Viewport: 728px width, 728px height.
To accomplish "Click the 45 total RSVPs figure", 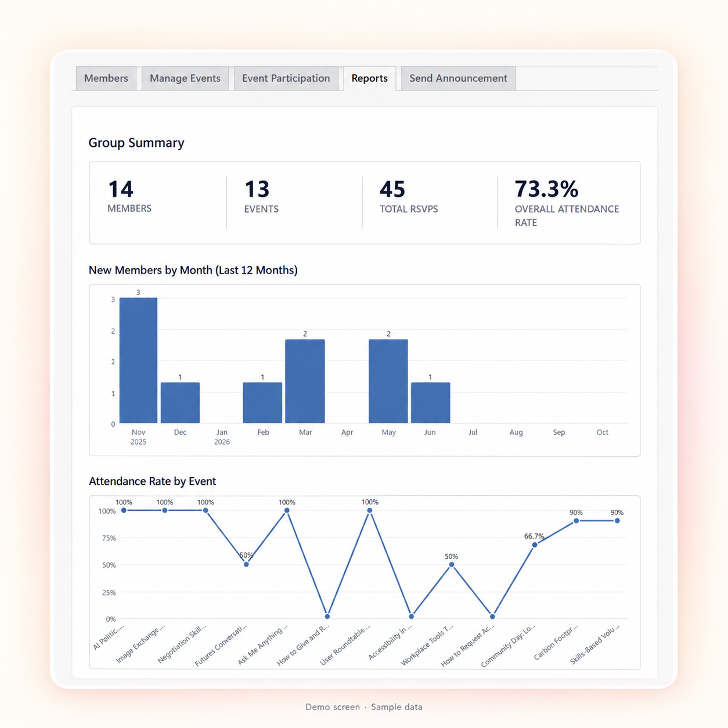I will point(392,189).
